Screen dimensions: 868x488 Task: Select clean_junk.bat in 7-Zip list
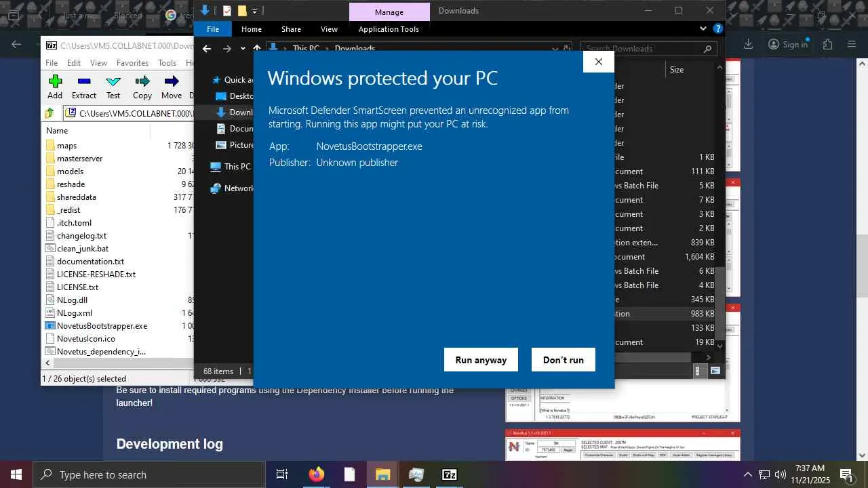click(x=83, y=249)
